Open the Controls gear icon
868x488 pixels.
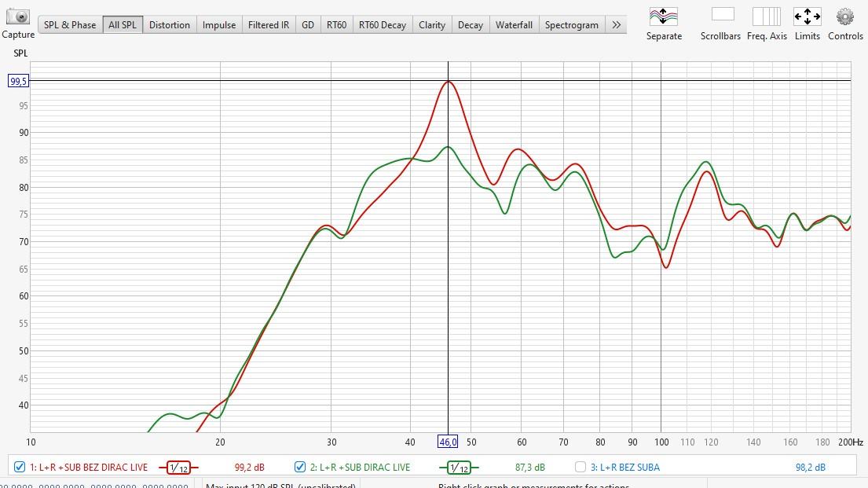pyautogui.click(x=845, y=17)
